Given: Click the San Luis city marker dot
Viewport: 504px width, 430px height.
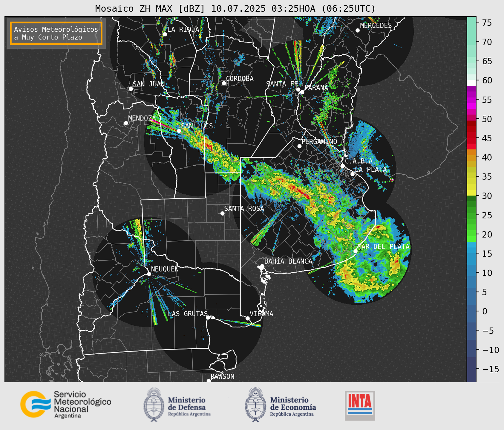Looking at the screenshot, I should [x=179, y=131].
